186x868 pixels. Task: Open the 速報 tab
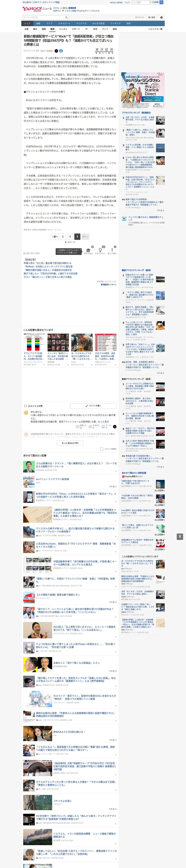point(38,24)
